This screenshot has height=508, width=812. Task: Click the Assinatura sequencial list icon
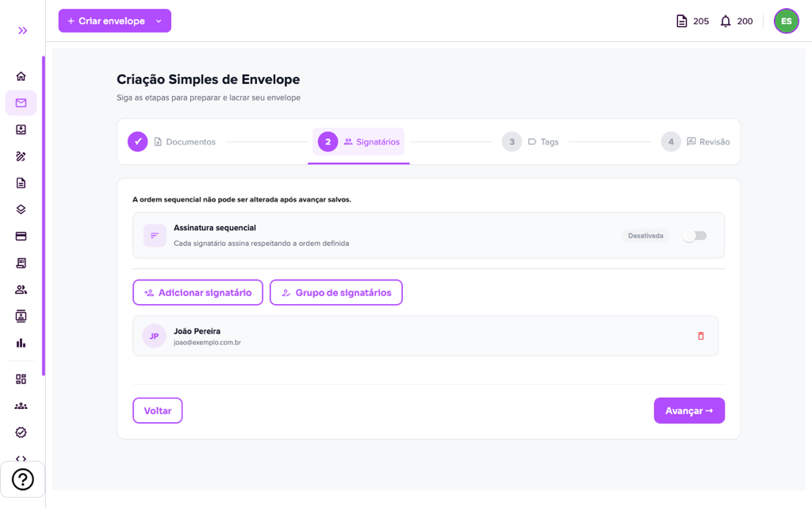coord(155,235)
